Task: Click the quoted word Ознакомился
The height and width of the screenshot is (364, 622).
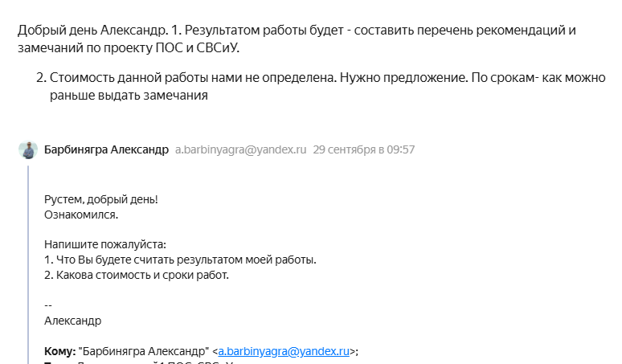Action: (x=81, y=215)
